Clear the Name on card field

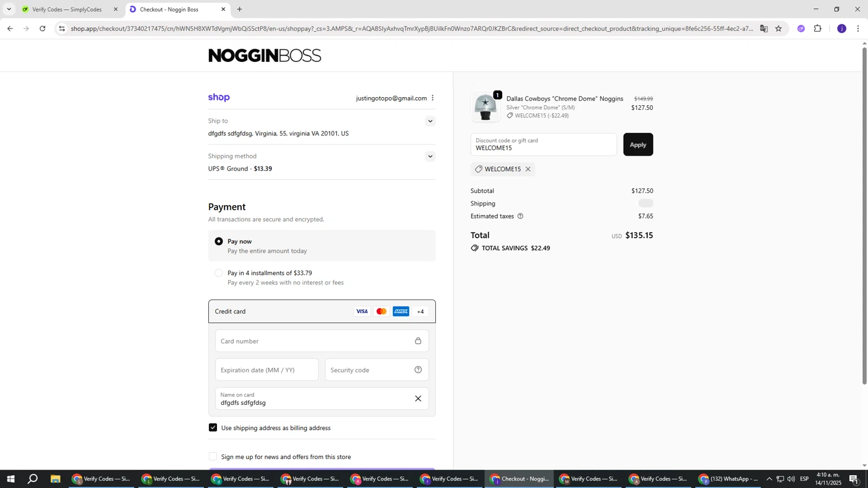(x=418, y=398)
